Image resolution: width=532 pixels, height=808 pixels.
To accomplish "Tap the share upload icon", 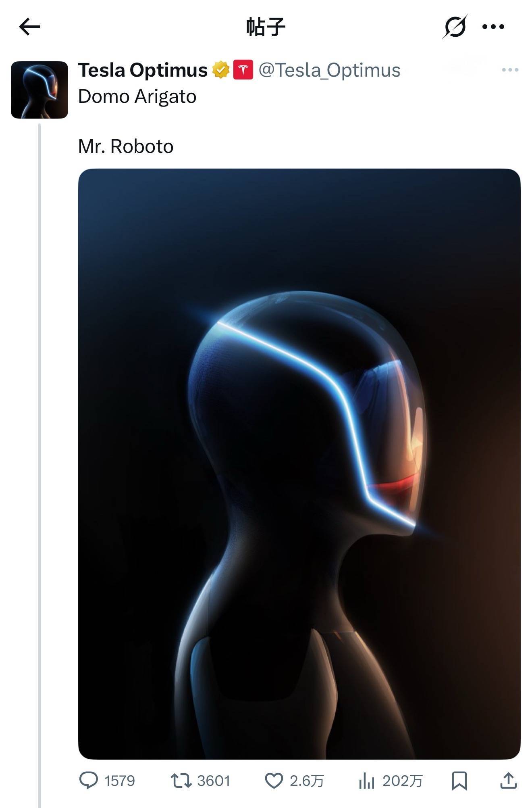I will (509, 781).
